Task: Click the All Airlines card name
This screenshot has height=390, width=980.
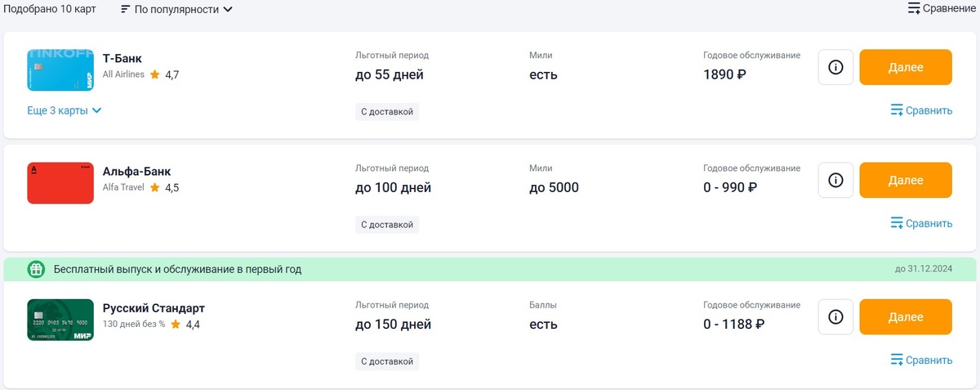Action: [x=123, y=74]
